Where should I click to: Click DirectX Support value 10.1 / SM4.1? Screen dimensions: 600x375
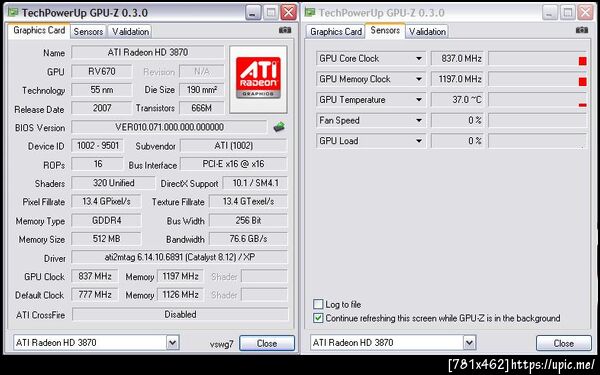pyautogui.click(x=255, y=183)
